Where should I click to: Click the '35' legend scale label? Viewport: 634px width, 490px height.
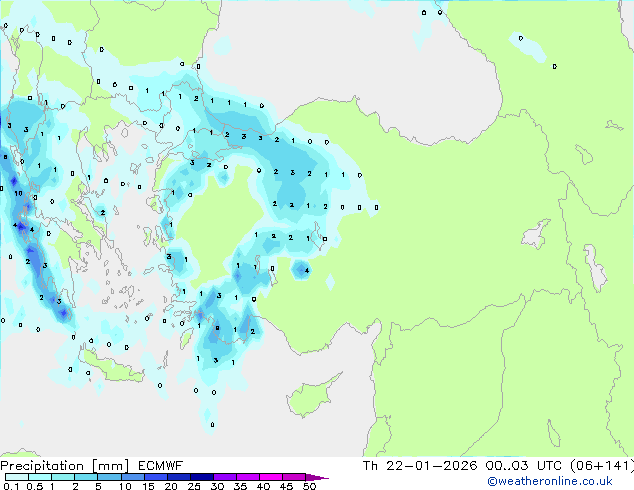[x=240, y=486]
